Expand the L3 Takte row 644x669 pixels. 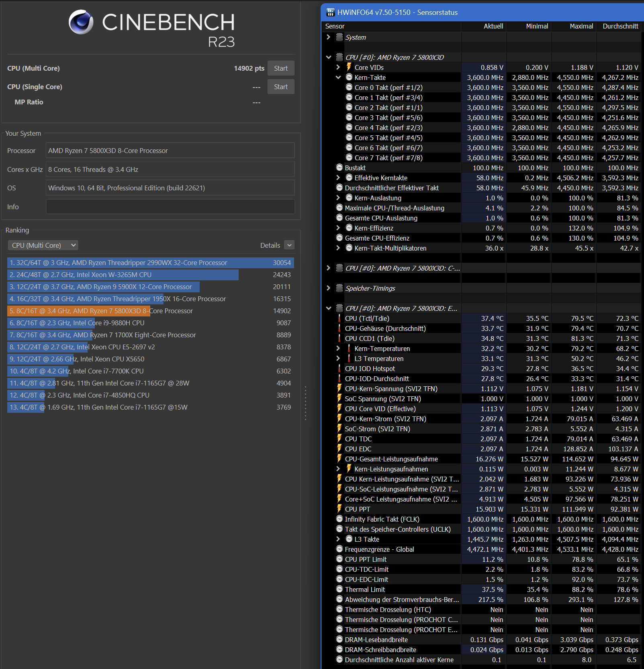[x=338, y=539]
